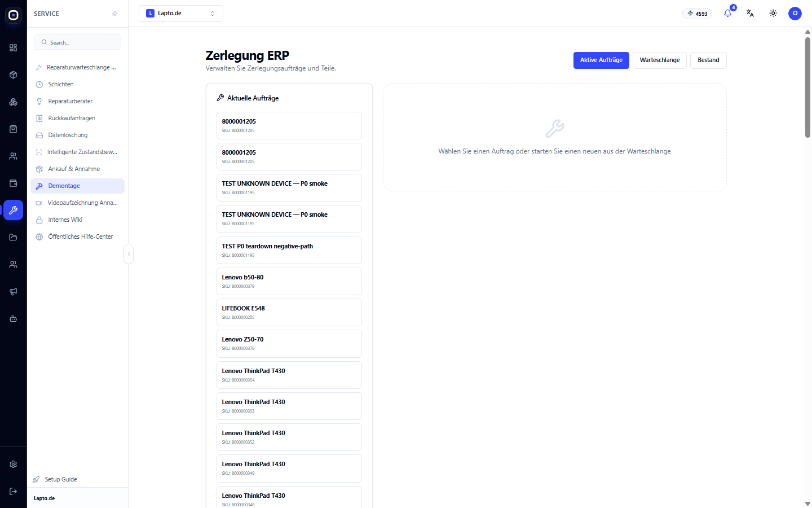This screenshot has width=812, height=508.
Task: Open Intelligente Zustandsbewertung in the sidebar
Action: pos(78,152)
